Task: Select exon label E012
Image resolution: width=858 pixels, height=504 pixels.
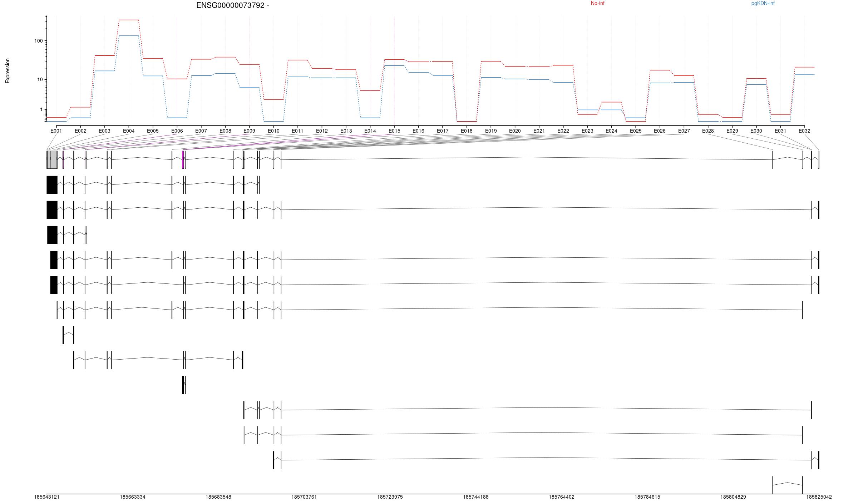Action: click(322, 131)
